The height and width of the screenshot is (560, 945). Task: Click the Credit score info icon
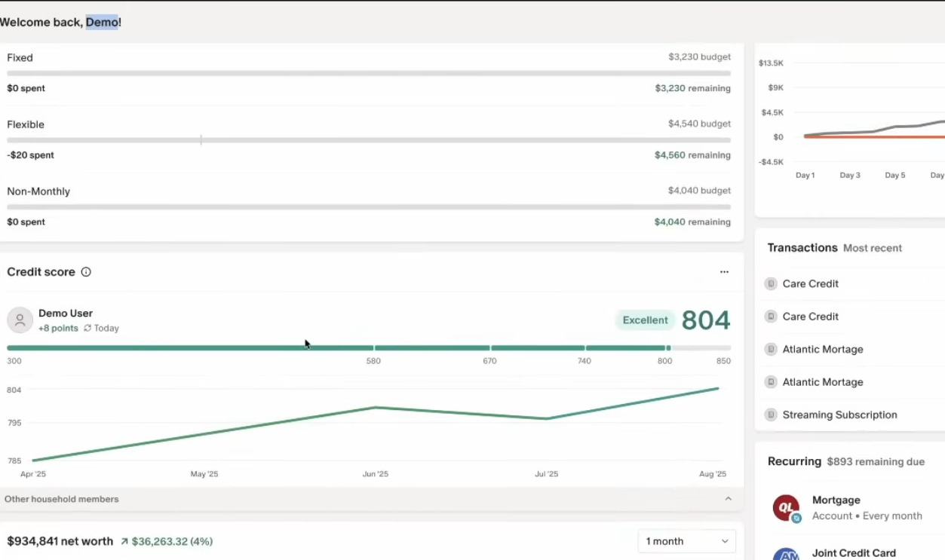[x=86, y=272]
